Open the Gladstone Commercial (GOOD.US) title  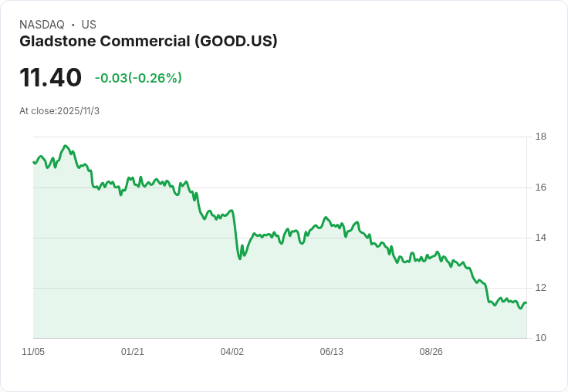[x=148, y=41]
